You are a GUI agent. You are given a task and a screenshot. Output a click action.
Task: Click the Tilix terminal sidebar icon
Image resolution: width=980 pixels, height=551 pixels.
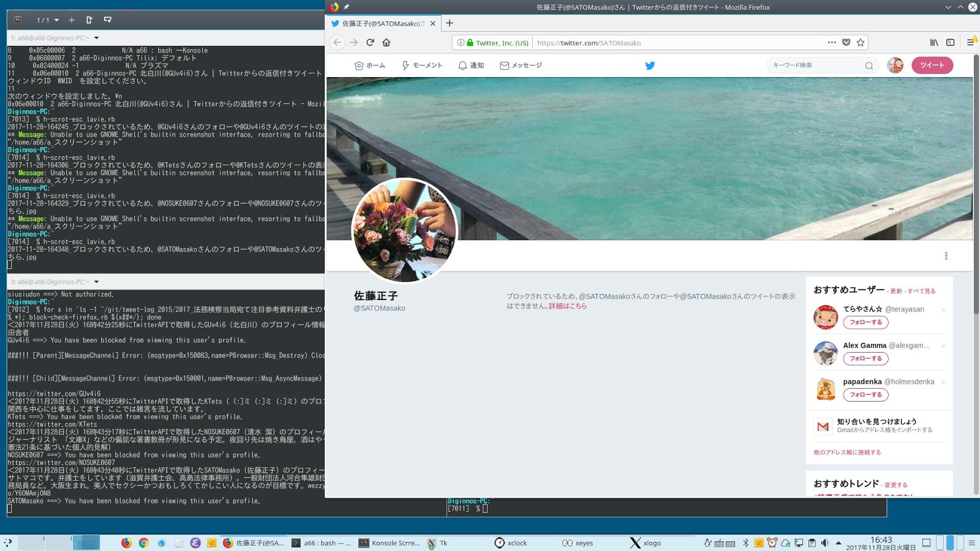(x=18, y=20)
